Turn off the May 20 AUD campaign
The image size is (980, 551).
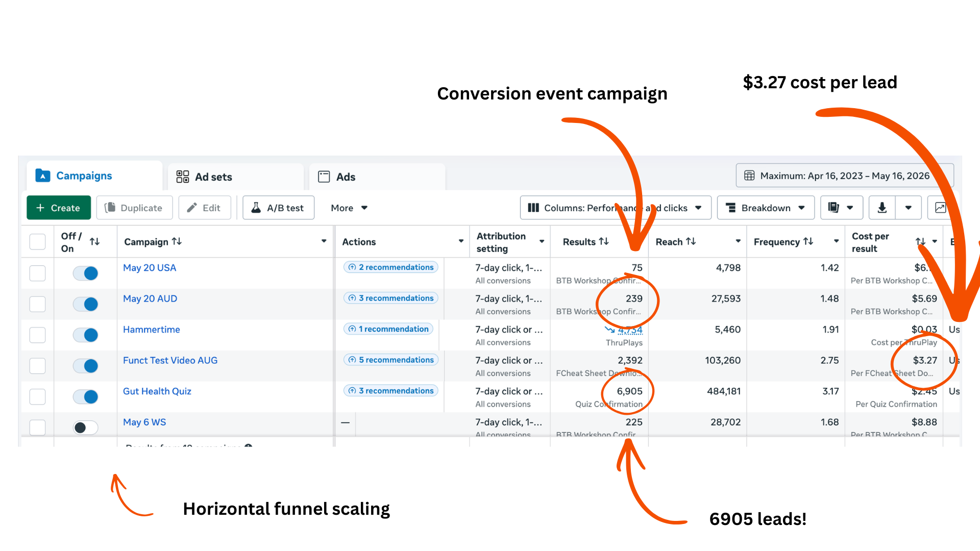(x=85, y=304)
